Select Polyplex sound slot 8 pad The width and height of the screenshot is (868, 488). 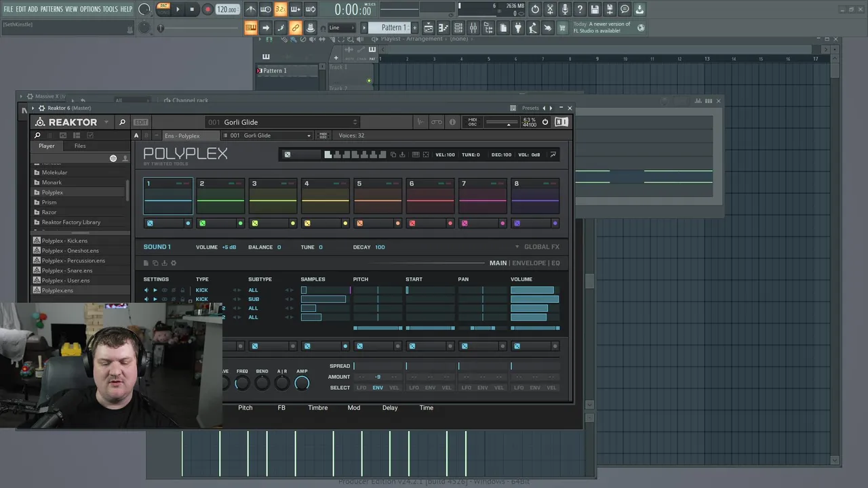(535, 197)
